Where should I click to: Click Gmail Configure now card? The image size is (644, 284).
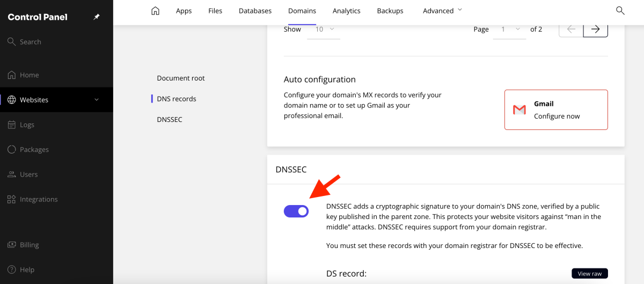556,110
